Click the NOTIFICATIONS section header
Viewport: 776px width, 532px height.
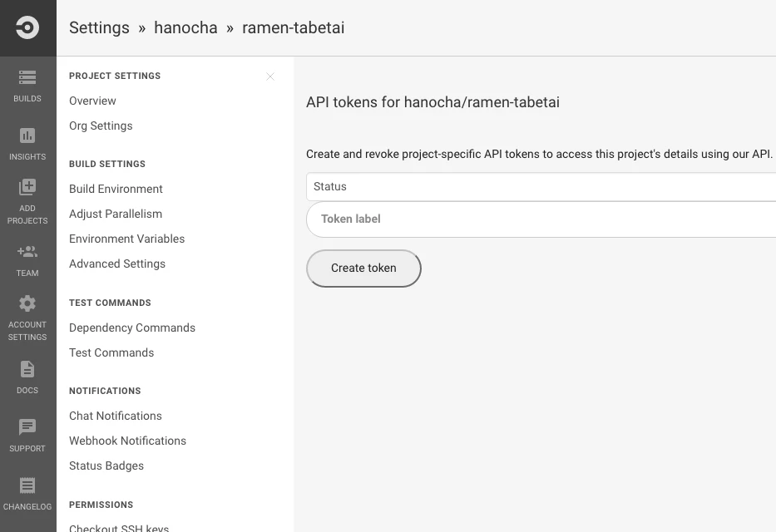point(105,391)
